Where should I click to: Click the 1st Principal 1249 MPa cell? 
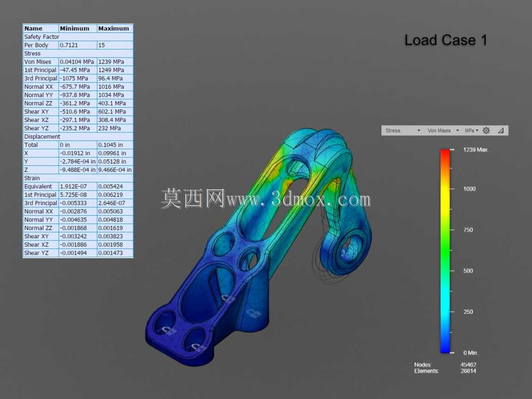coord(115,70)
